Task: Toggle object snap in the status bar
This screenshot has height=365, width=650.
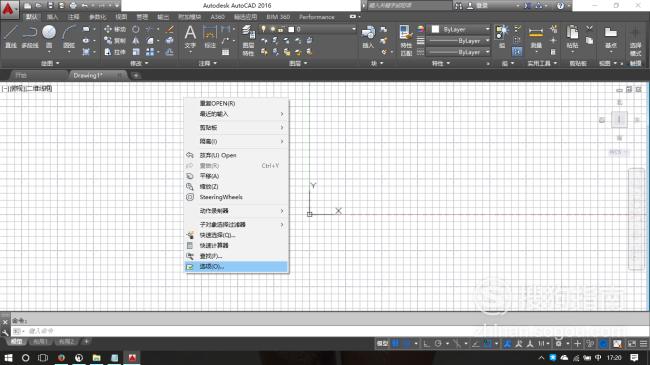Action: coord(488,343)
